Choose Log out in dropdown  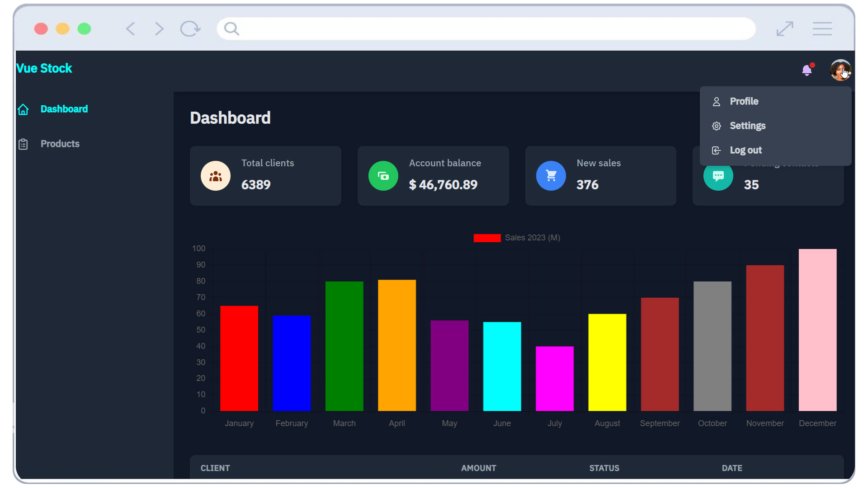pos(745,150)
